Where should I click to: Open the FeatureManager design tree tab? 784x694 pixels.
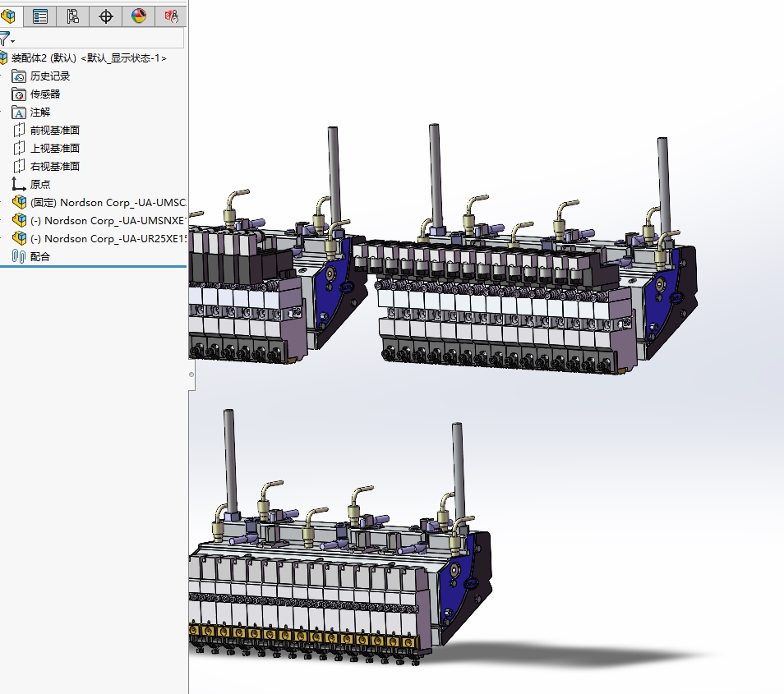point(9,16)
